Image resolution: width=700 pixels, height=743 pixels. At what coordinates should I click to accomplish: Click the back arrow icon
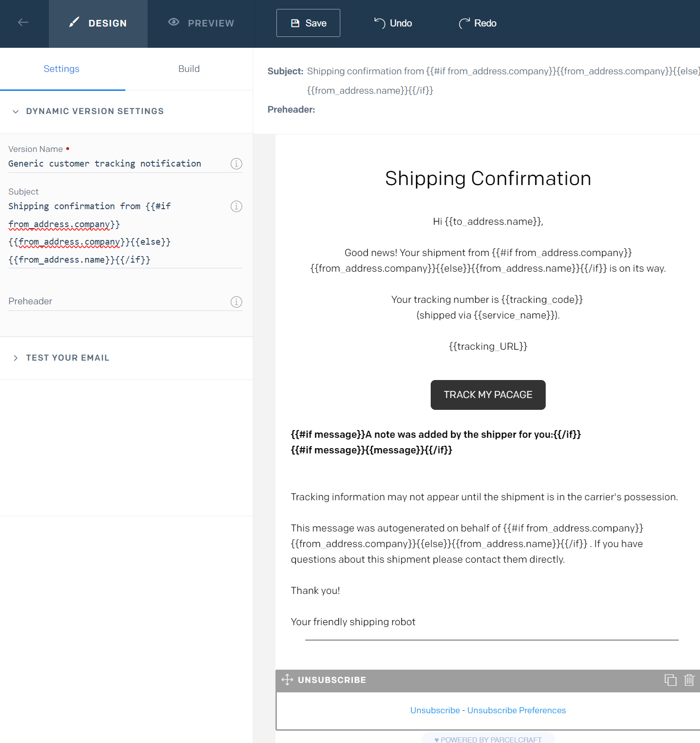point(23,22)
